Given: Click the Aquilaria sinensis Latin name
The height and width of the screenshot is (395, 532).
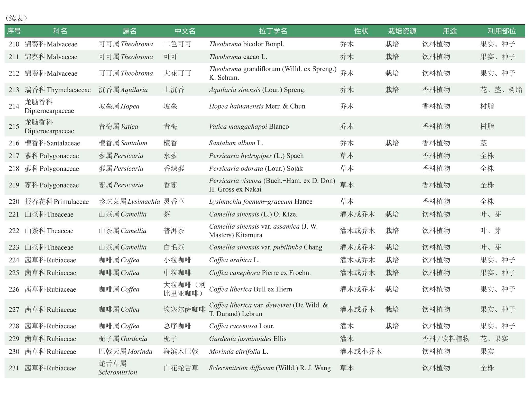Looking at the screenshot, I should click(257, 90).
